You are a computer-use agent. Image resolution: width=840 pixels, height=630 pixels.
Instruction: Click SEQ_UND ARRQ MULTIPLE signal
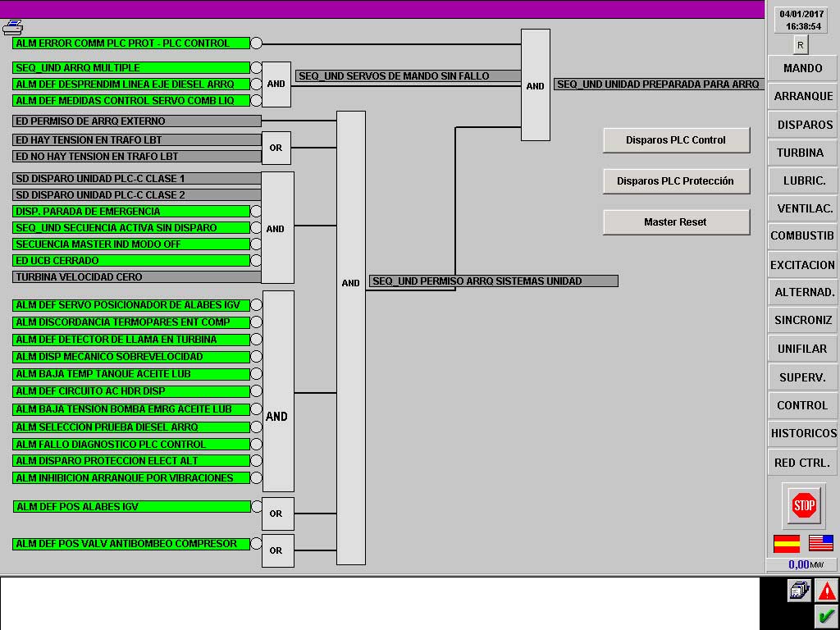point(131,68)
